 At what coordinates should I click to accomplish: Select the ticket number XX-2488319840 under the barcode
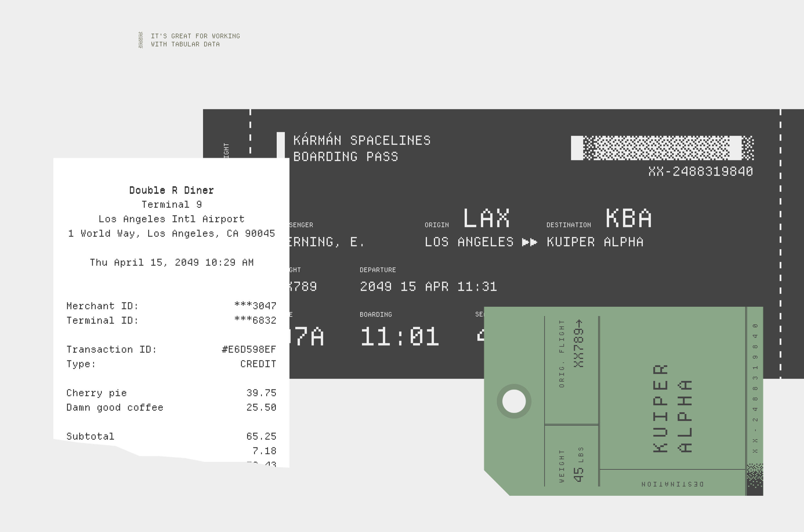(x=700, y=171)
